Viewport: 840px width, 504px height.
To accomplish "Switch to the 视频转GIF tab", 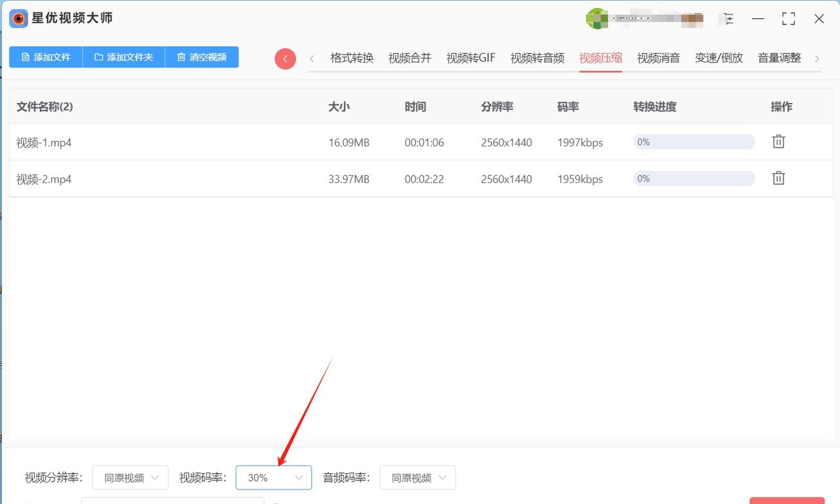I will 470,58.
